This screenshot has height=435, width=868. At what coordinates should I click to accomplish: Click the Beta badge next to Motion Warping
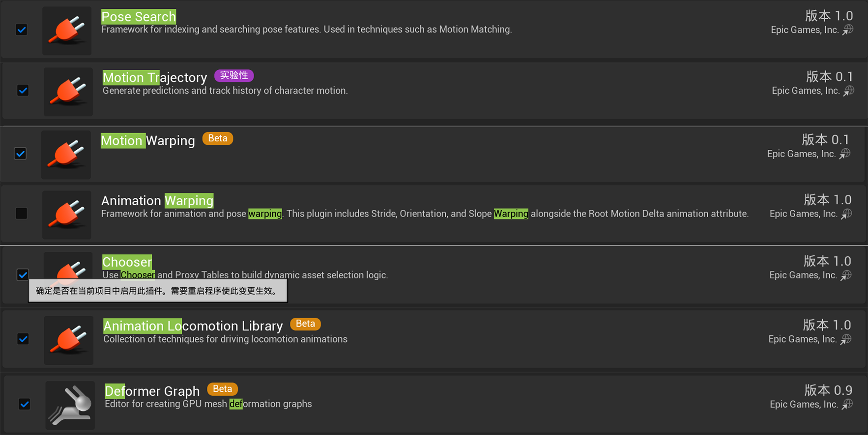[218, 138]
